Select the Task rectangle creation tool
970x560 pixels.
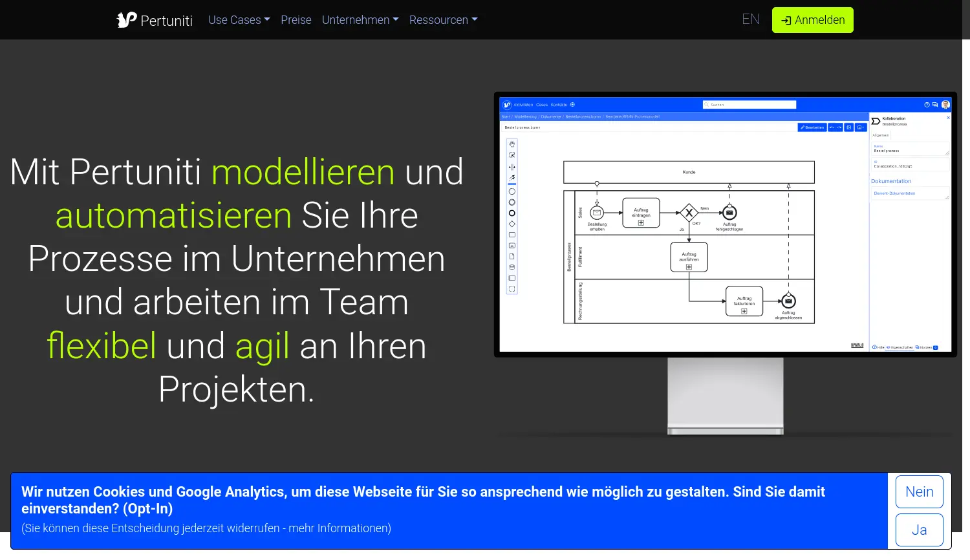512,234
